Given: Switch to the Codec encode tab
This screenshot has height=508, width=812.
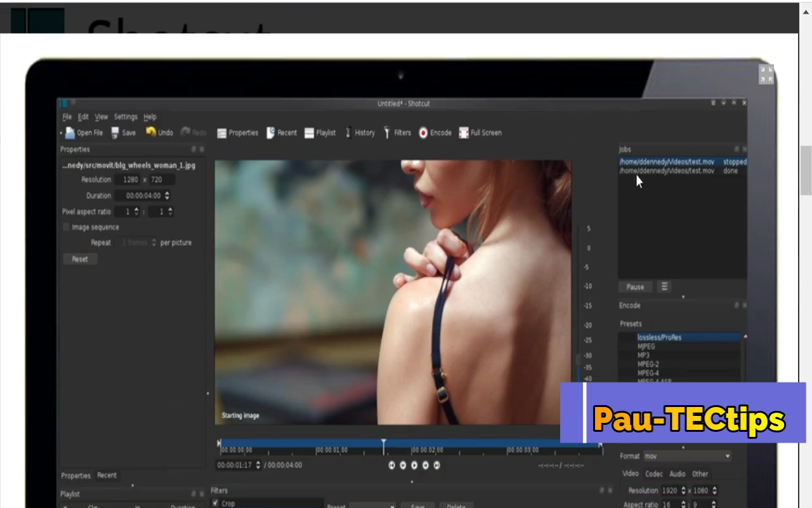Looking at the screenshot, I should point(654,474).
